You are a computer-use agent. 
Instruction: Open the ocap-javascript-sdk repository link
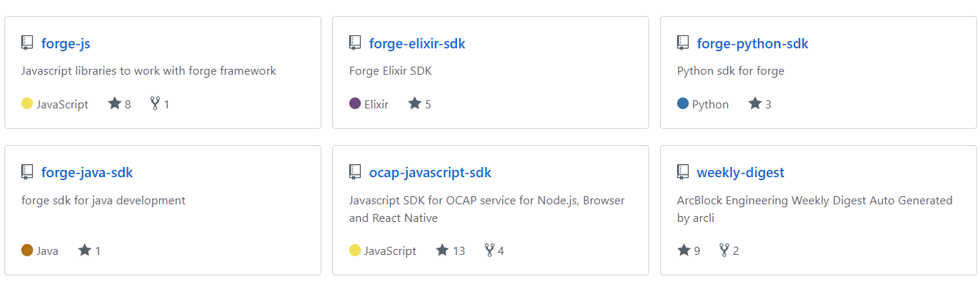(431, 172)
